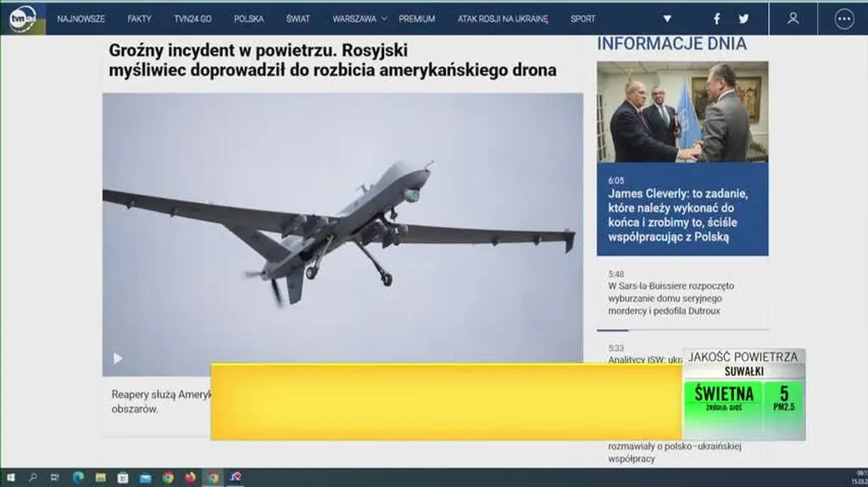This screenshot has width=868, height=487.
Task: Click the taskbar search magnifier
Action: tap(33, 478)
